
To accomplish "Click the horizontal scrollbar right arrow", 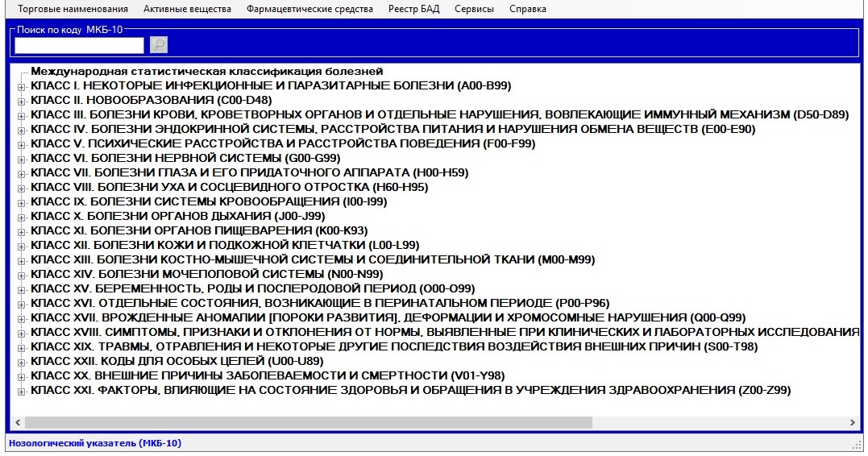I will (x=853, y=422).
